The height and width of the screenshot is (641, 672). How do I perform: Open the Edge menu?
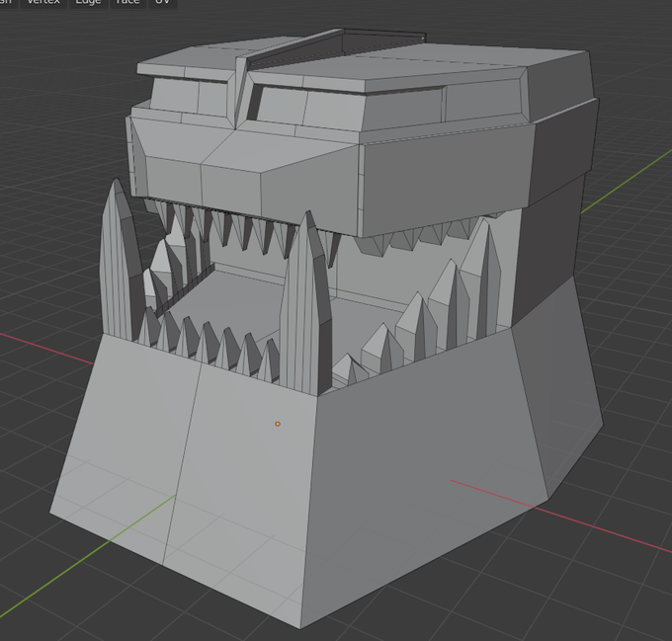(88, 2)
